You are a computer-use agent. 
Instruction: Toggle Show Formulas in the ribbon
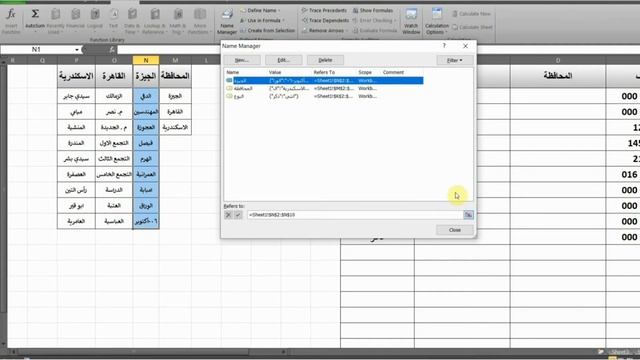[373, 10]
